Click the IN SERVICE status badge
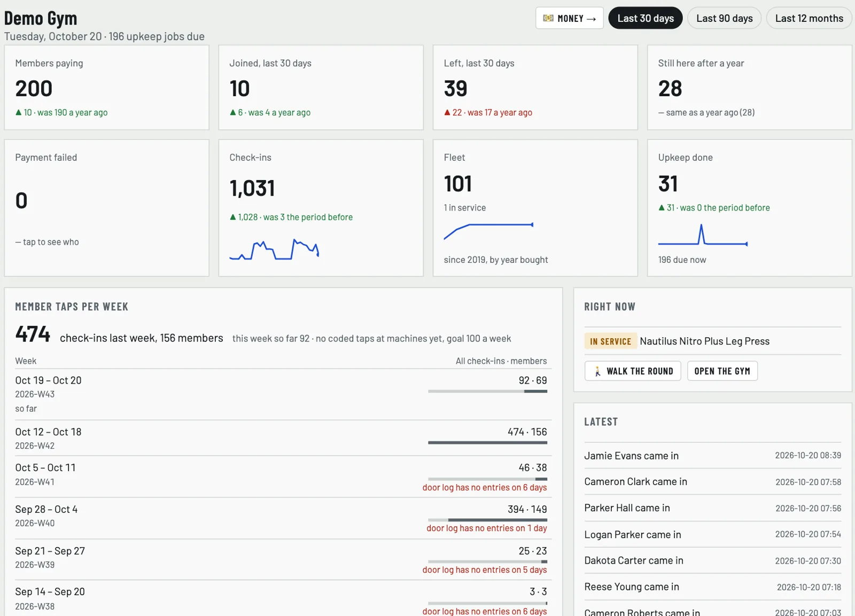855x616 pixels. pyautogui.click(x=610, y=341)
